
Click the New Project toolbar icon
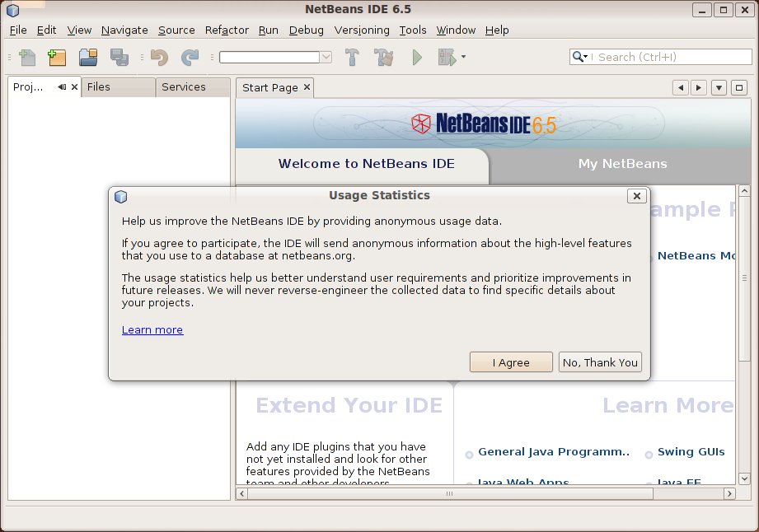[57, 58]
